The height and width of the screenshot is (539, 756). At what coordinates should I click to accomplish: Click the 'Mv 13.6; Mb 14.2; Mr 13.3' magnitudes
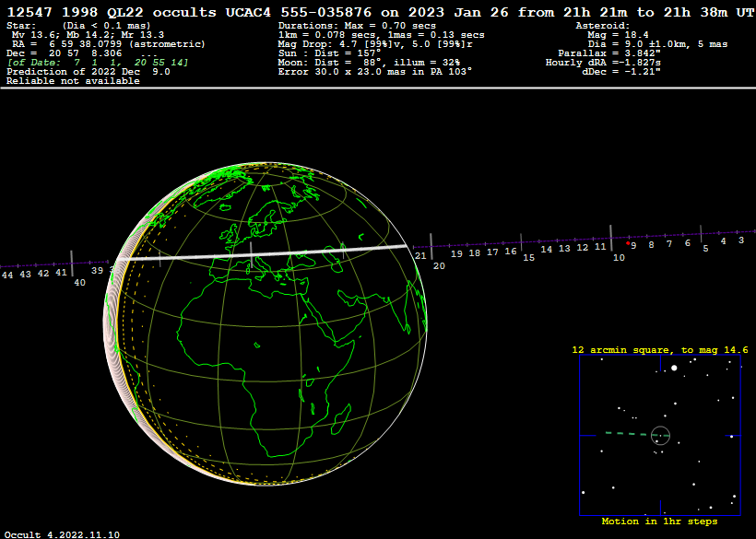click(88, 35)
